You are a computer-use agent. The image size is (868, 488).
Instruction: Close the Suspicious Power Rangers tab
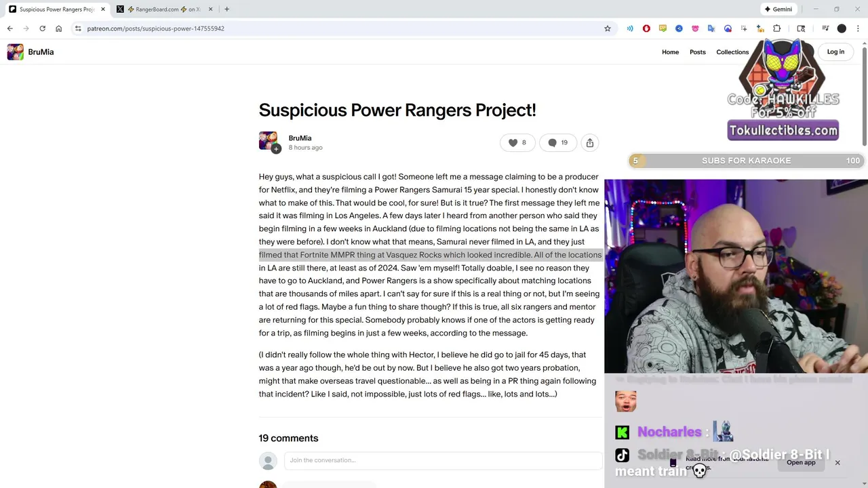[x=103, y=9]
